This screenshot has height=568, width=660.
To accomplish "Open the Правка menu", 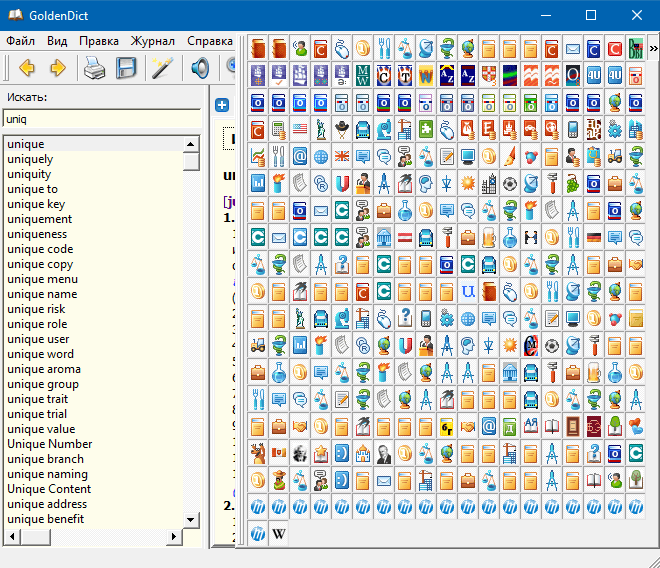I will [x=99, y=41].
